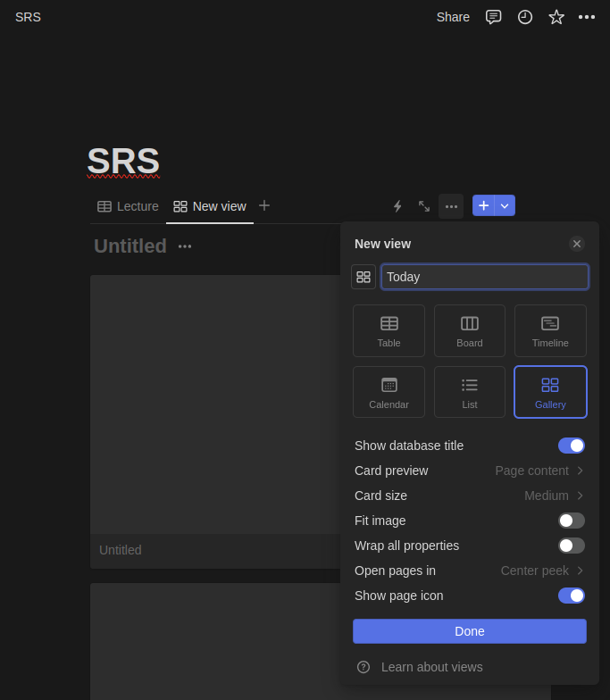This screenshot has height=700, width=610.
Task: Select the List view layout
Action: tap(470, 392)
